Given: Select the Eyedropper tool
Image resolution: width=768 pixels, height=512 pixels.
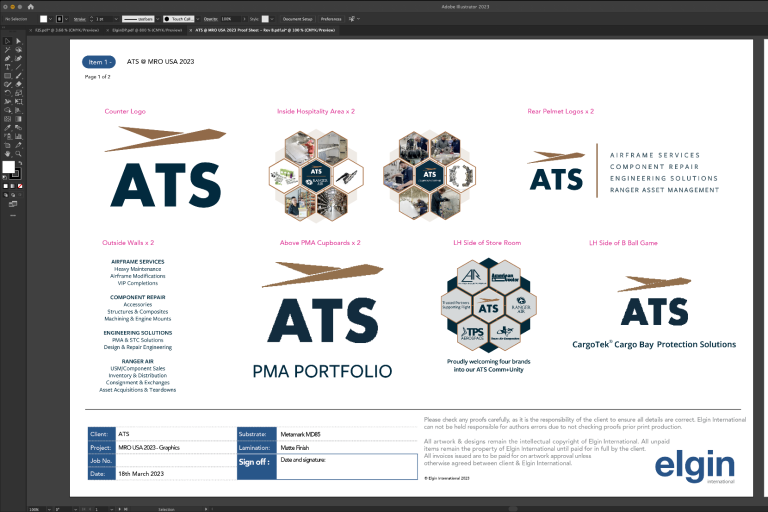Looking at the screenshot, I should (x=7, y=127).
